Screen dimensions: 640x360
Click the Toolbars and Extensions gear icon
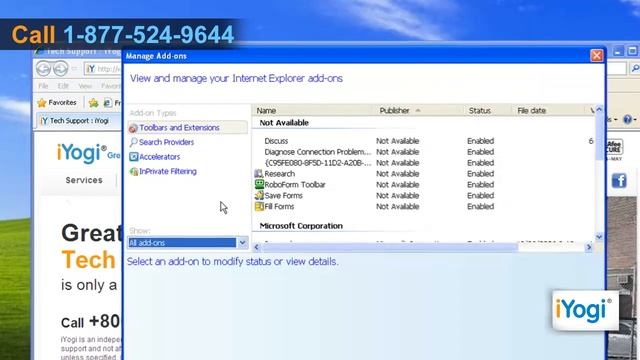pos(133,128)
